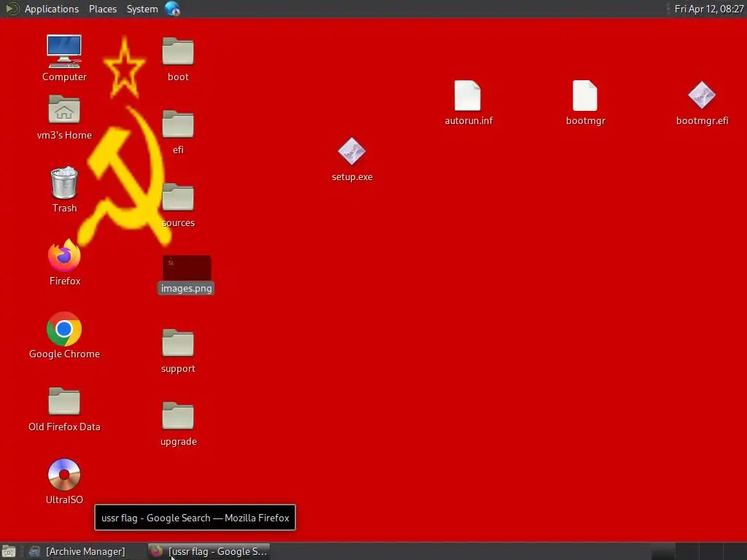Select the support folder icon
Viewport: 747px width, 560px height.
pos(178,343)
